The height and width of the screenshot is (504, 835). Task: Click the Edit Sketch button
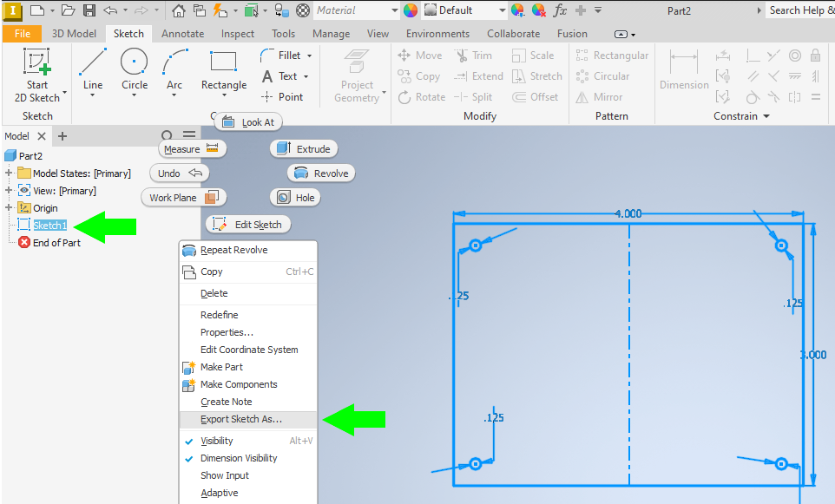[x=248, y=225]
